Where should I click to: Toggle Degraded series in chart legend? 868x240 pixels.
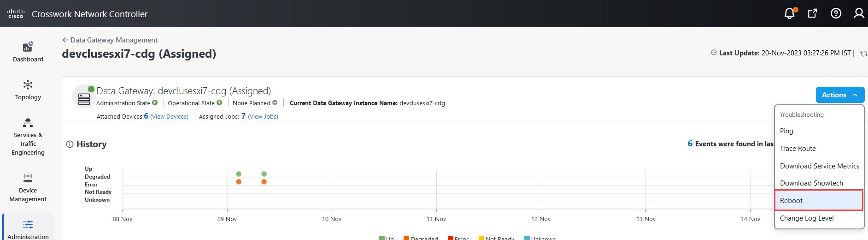tap(421, 238)
